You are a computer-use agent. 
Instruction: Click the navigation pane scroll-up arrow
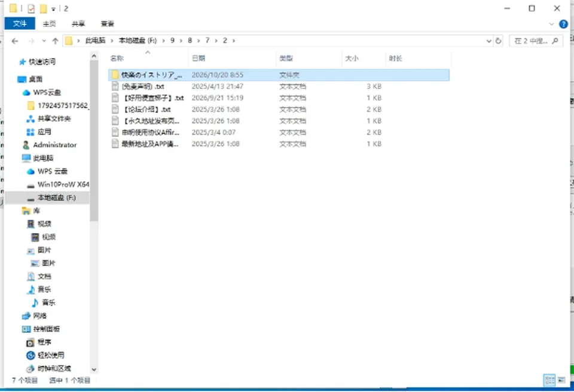[94, 56]
